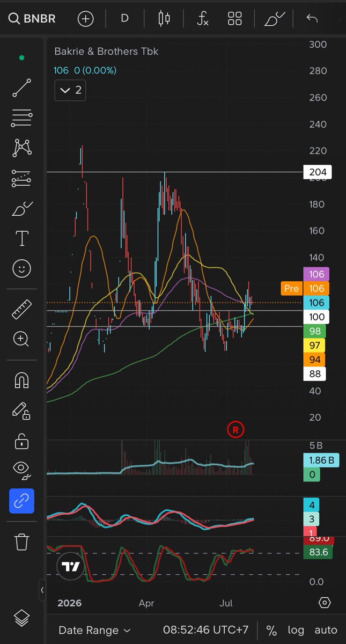Screen dimensions: 346x644
Task: Click the Apr date axis label
Action: [146, 603]
